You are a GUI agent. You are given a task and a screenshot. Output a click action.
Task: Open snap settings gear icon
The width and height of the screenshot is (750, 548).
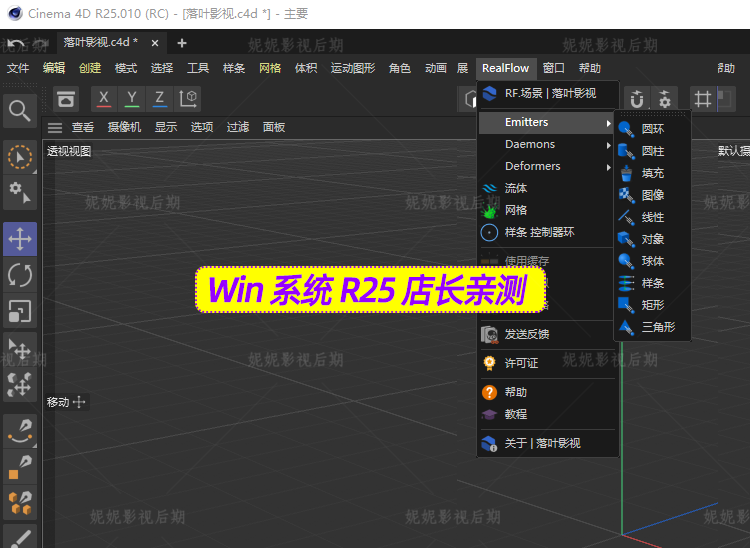pos(665,99)
